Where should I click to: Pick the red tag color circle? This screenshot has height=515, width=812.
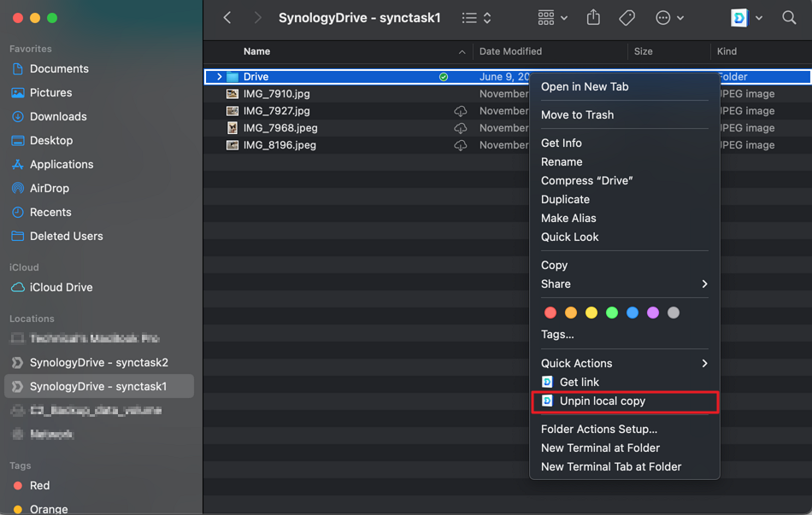550,313
